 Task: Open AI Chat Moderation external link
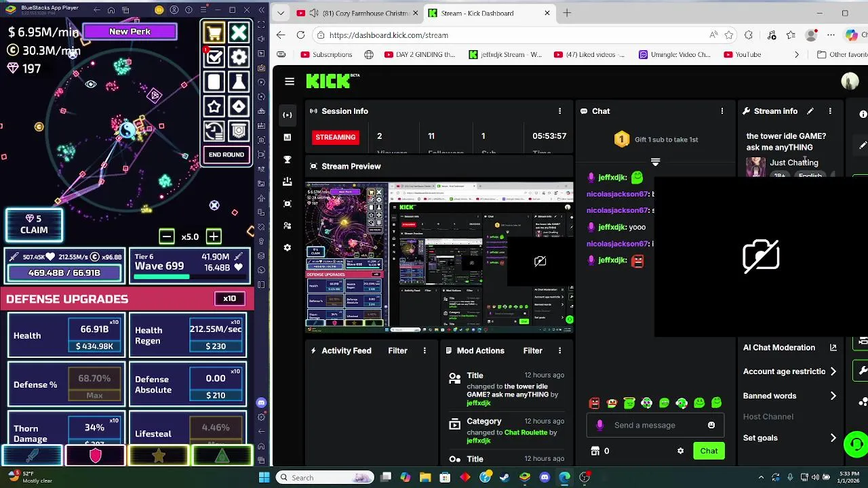833,348
